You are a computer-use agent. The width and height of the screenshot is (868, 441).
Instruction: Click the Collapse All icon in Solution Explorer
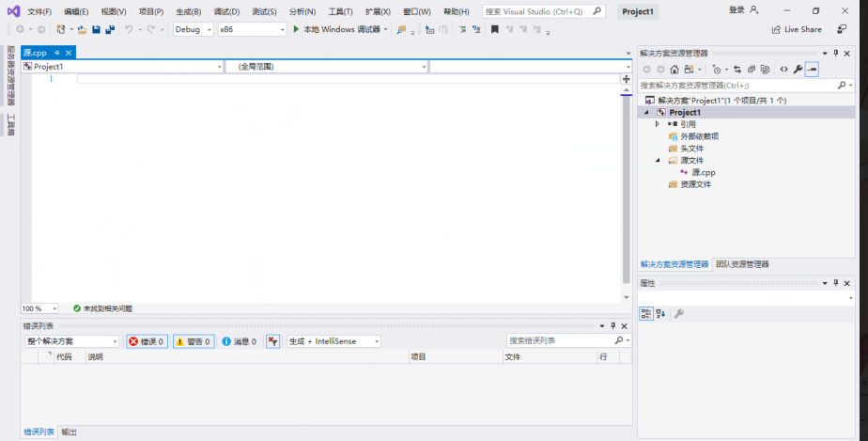(752, 70)
